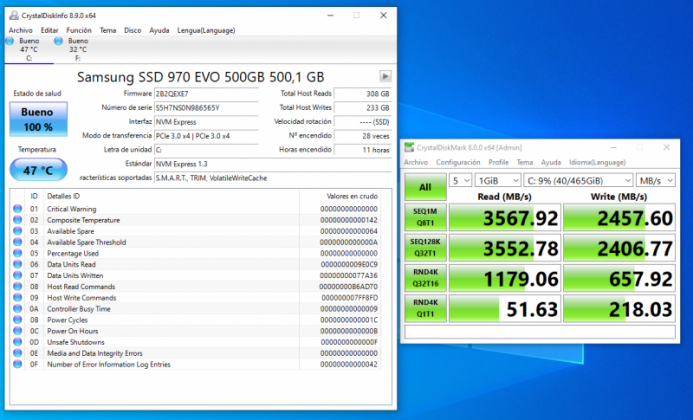
Task: Open Profile menu in CrystalDiskMark
Action: pos(498,162)
